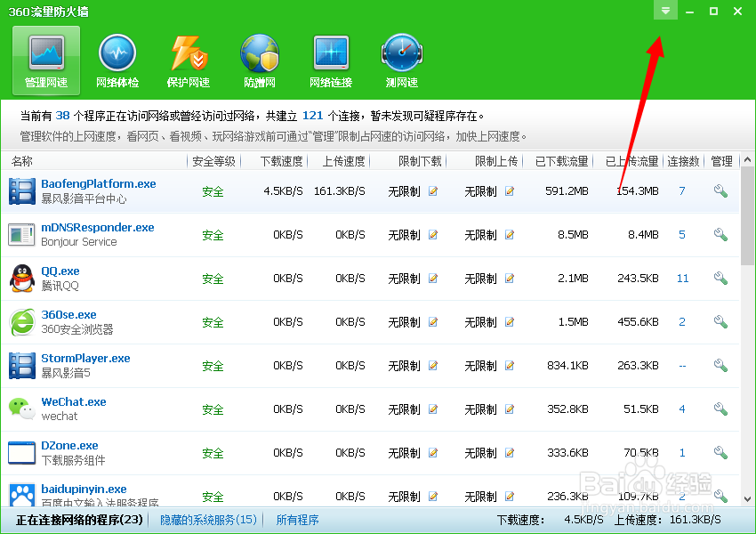The width and height of the screenshot is (756, 534).
Task: Edit upload limit for WeChat.exe
Action: (x=509, y=409)
